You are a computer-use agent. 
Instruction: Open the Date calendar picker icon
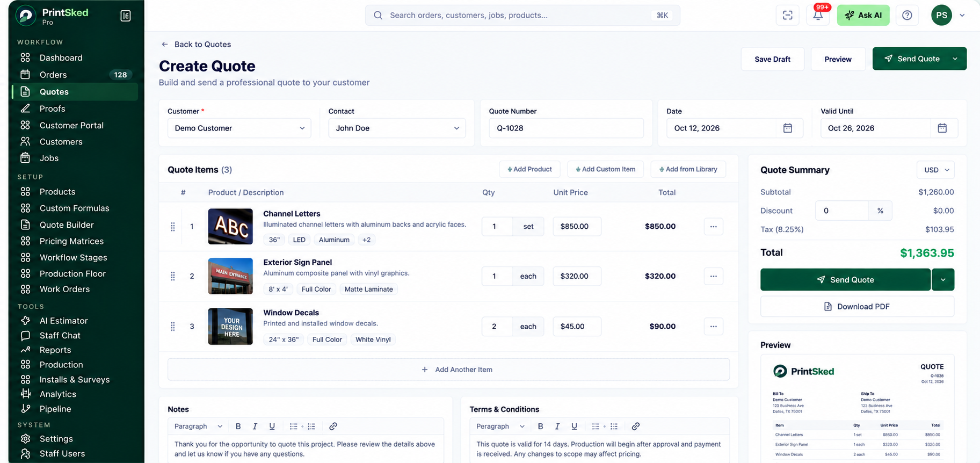(x=788, y=128)
